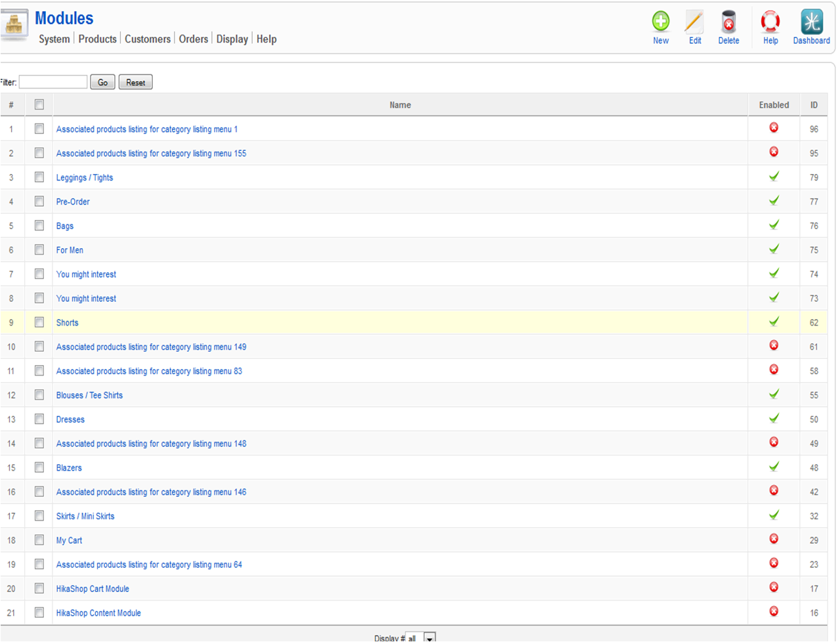Image resolution: width=840 pixels, height=642 pixels.
Task: Check the box for Leggings / Tights
Action: tap(39, 177)
